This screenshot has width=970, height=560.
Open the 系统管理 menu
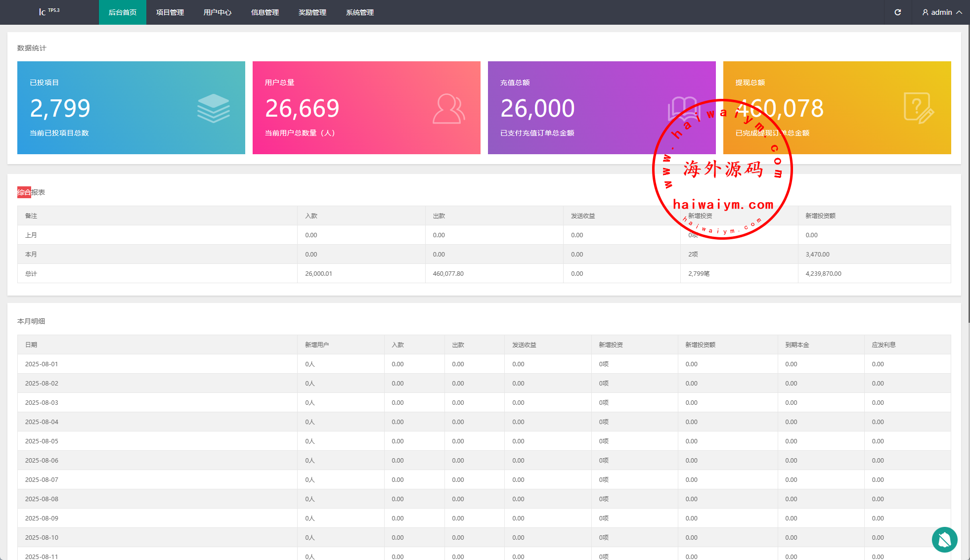[359, 12]
